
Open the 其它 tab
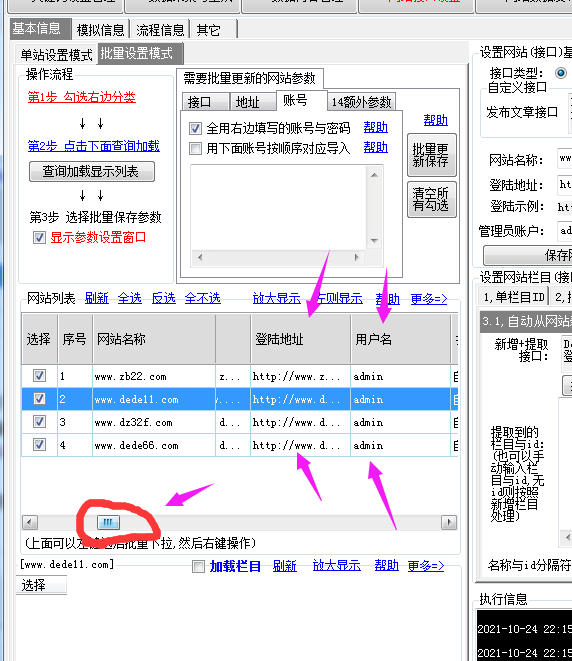tap(208, 30)
